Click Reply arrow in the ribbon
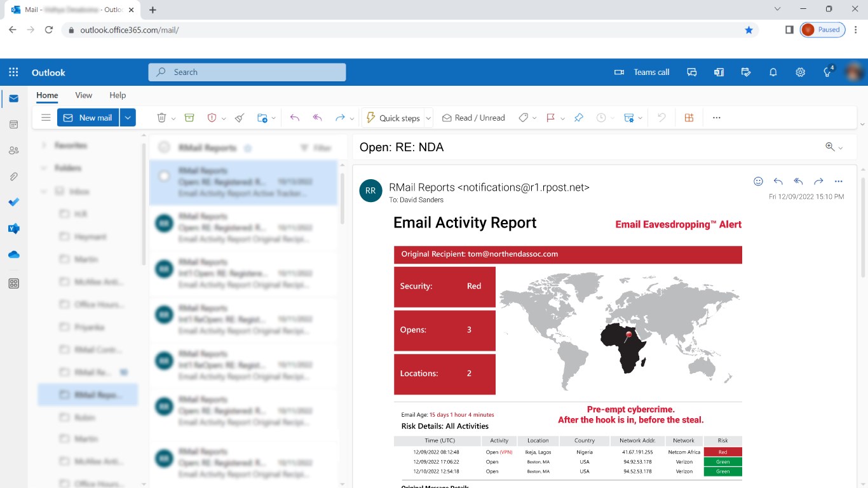Screen dimensions: 868x488 294,118
